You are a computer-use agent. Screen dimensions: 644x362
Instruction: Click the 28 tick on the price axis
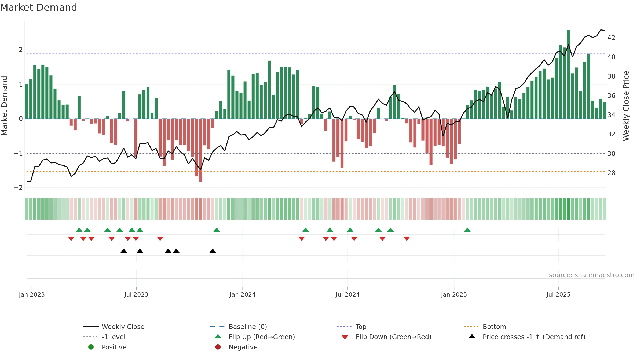pyautogui.click(x=611, y=173)
